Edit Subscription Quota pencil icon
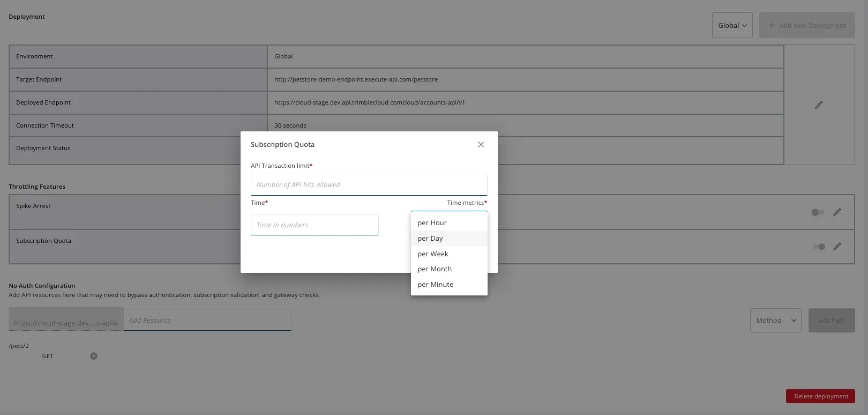Screen dimensions: 868x415 (x=837, y=247)
